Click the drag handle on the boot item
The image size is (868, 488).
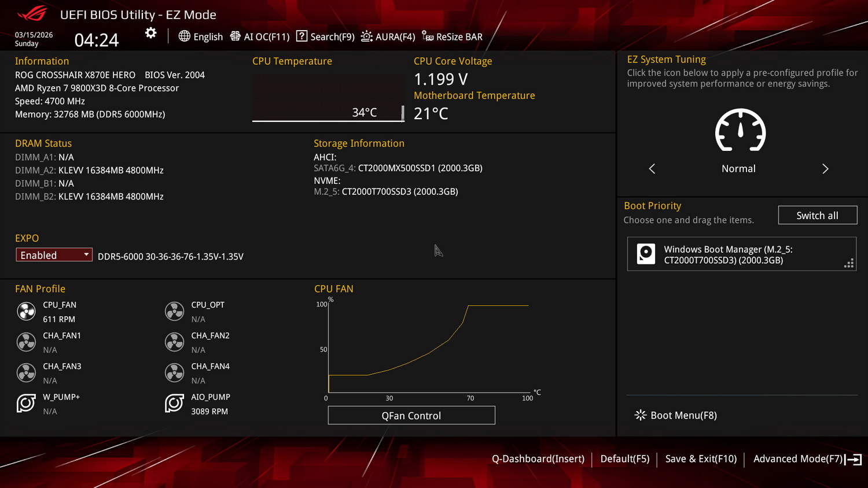(849, 264)
